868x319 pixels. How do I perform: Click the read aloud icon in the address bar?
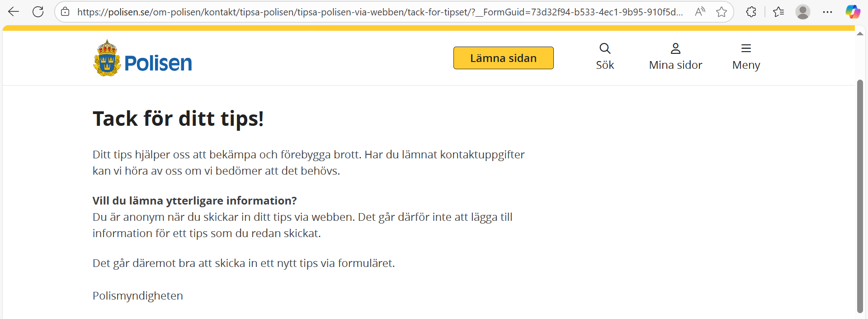coord(700,12)
